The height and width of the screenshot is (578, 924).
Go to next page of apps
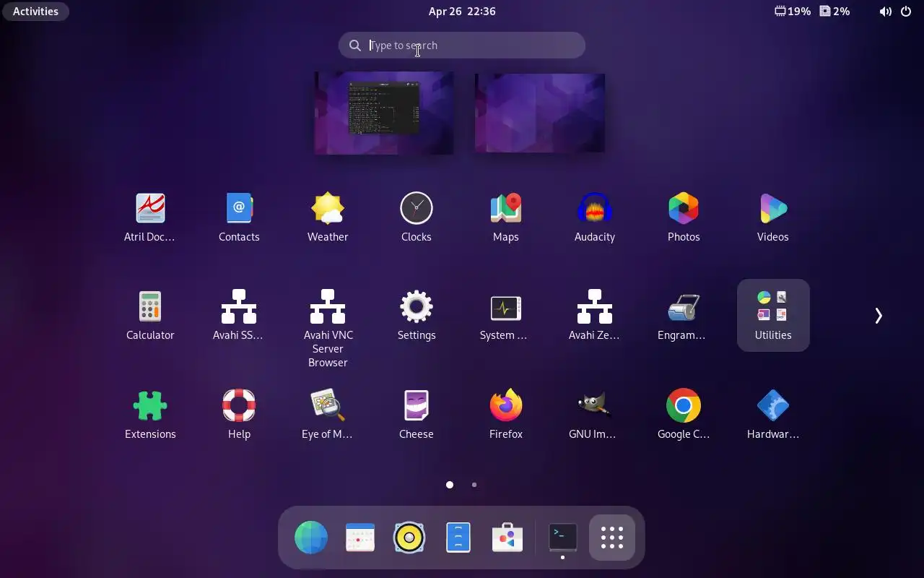point(879,316)
